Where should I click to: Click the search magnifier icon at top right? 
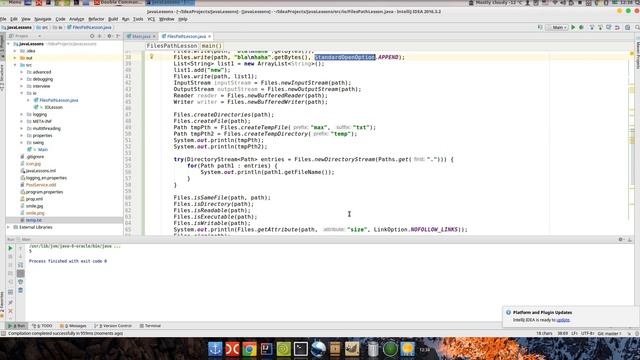pyautogui.click(x=637, y=27)
